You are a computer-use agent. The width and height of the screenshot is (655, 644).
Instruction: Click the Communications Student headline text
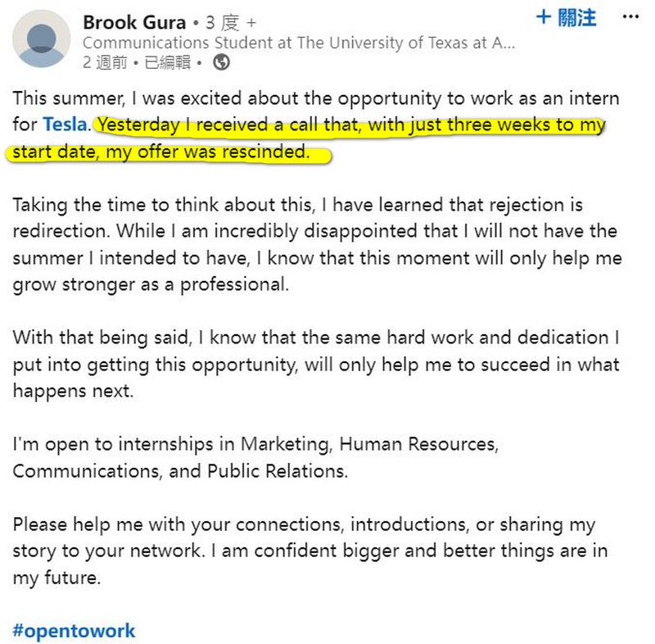coord(299,43)
